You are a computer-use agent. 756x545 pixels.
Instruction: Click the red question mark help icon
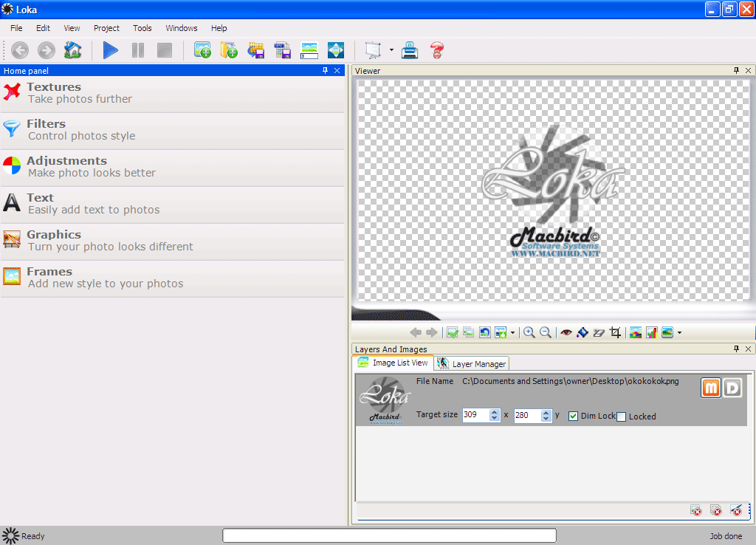437,50
